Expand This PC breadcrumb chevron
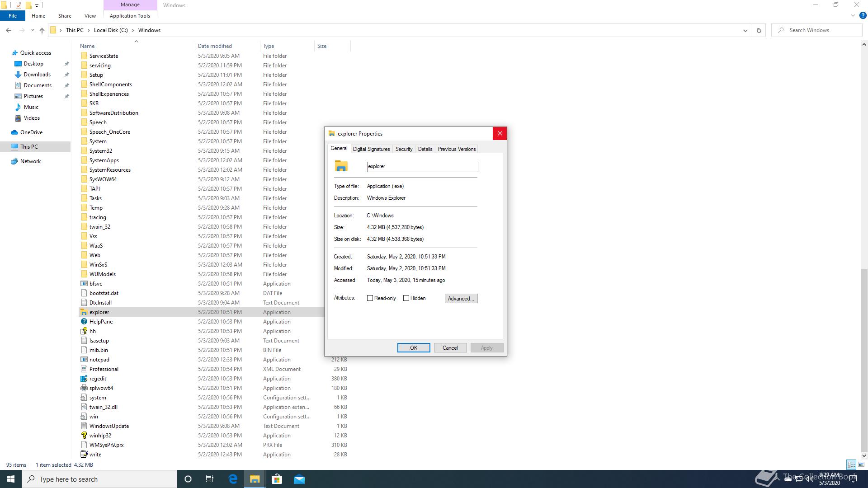The image size is (868, 488). [x=89, y=30]
